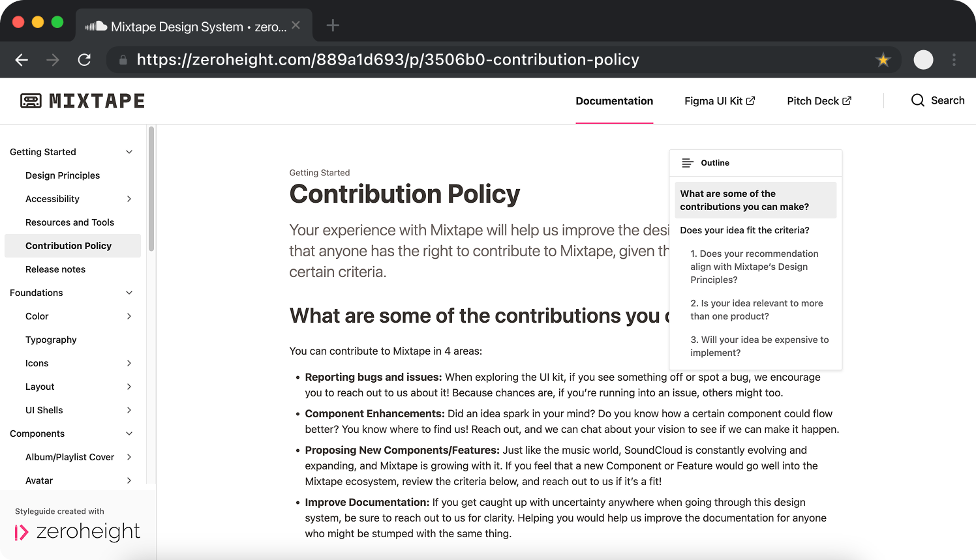Click the browser back arrow
This screenshot has width=976, height=560.
click(22, 60)
